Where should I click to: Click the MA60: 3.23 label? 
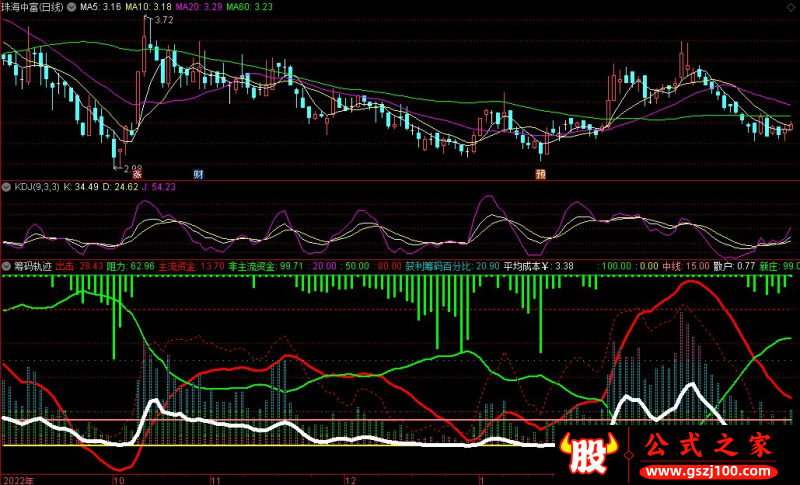(249, 7)
